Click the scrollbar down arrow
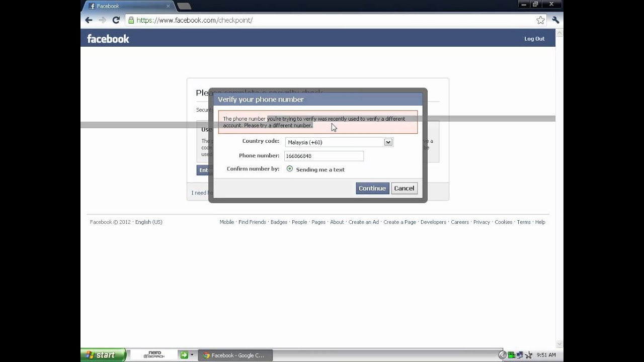The image size is (644, 362). [x=559, y=343]
